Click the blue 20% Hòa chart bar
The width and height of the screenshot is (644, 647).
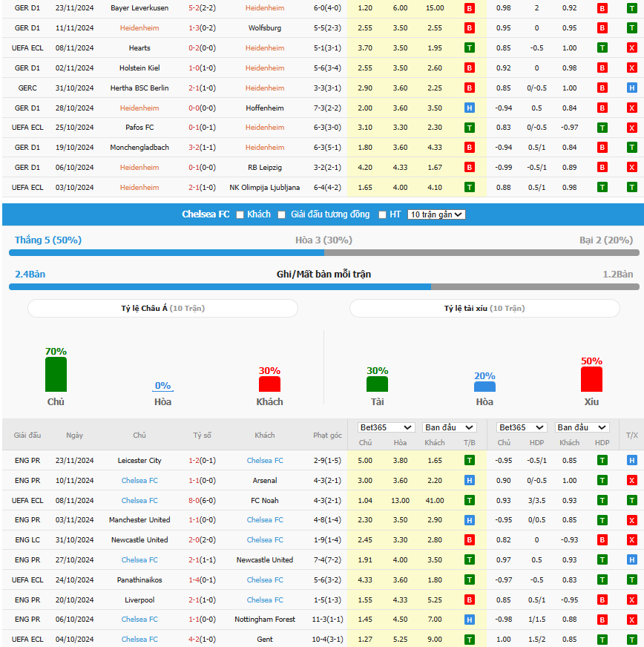click(484, 387)
